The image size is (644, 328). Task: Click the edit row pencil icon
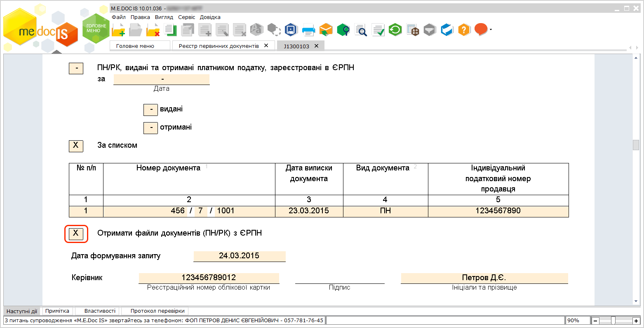(222, 30)
